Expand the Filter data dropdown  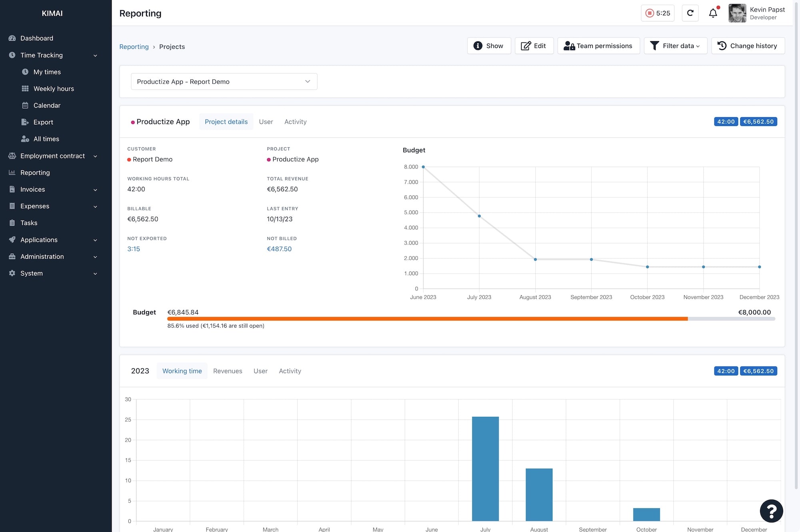click(x=675, y=45)
